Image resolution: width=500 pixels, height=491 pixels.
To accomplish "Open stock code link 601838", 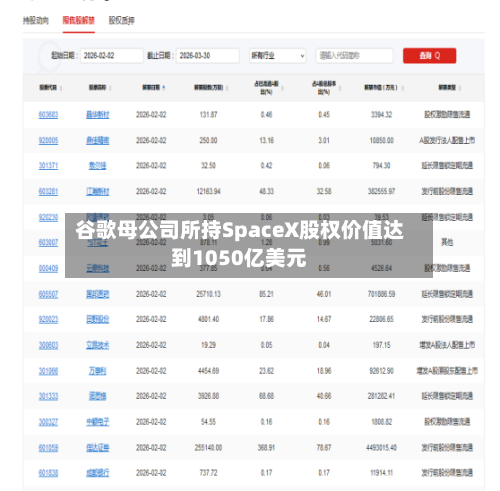I will tap(48, 473).
